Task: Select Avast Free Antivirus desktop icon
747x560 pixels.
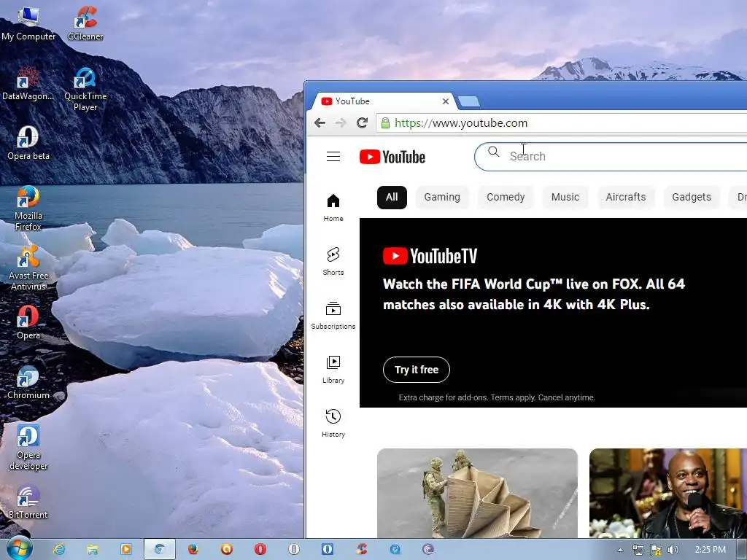Action: coord(28,268)
